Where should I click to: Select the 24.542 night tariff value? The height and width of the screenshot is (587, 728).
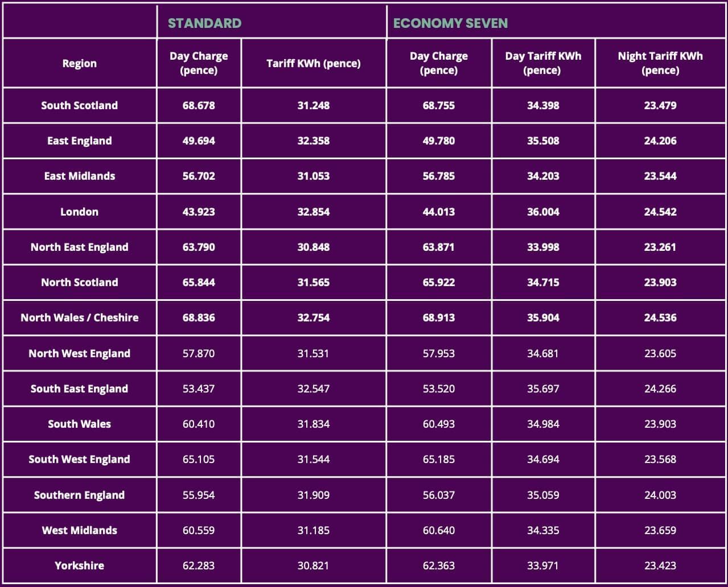coord(660,212)
